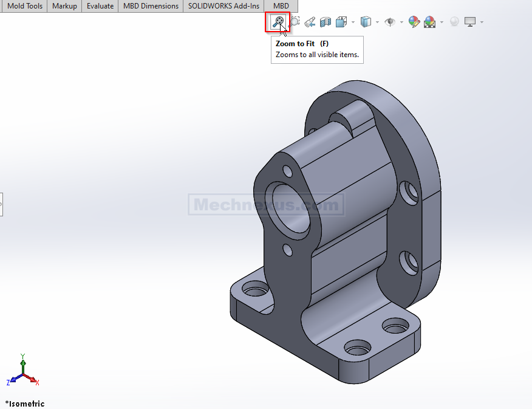The image size is (532, 409).
Task: Click the green Y axis on triad
Action: (22, 362)
